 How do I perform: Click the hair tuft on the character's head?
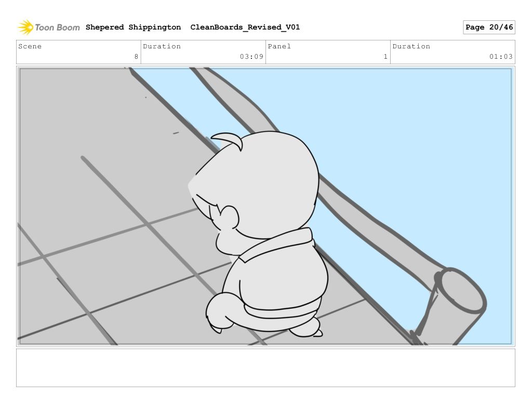[229, 139]
